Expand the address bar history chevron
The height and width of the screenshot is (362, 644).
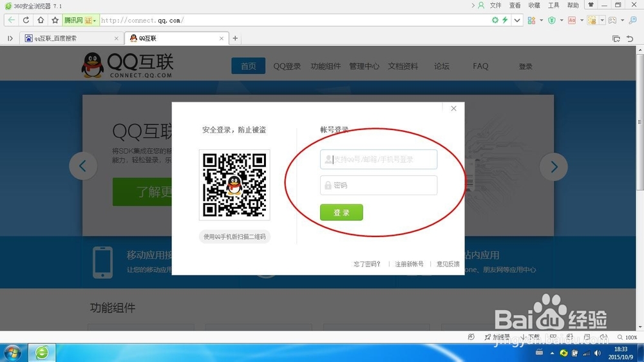[517, 20]
